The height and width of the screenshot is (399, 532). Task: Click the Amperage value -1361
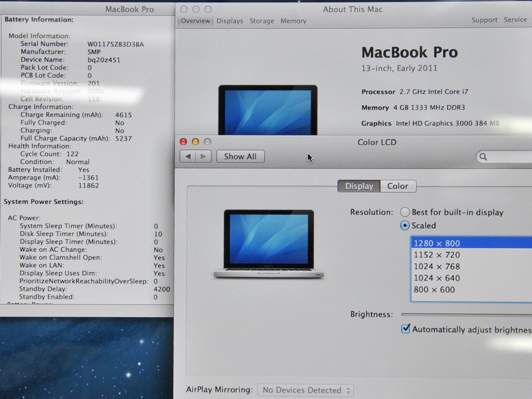point(88,178)
